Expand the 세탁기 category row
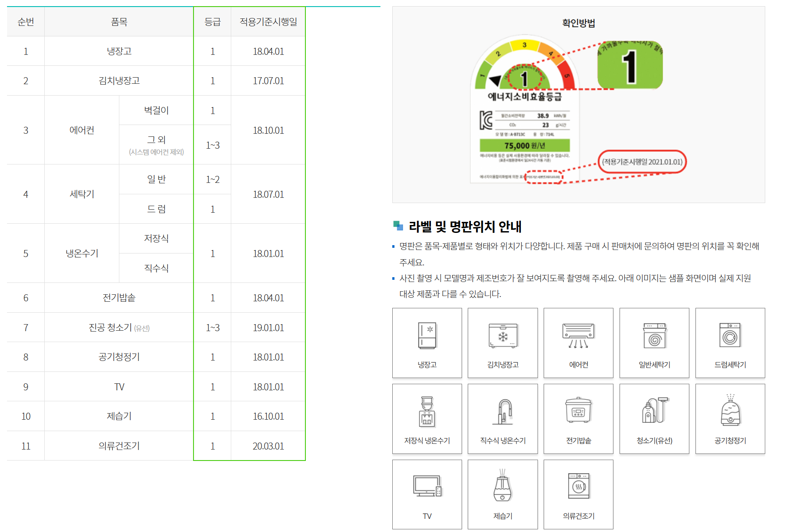Screen dimensions: 785x532 (82, 194)
